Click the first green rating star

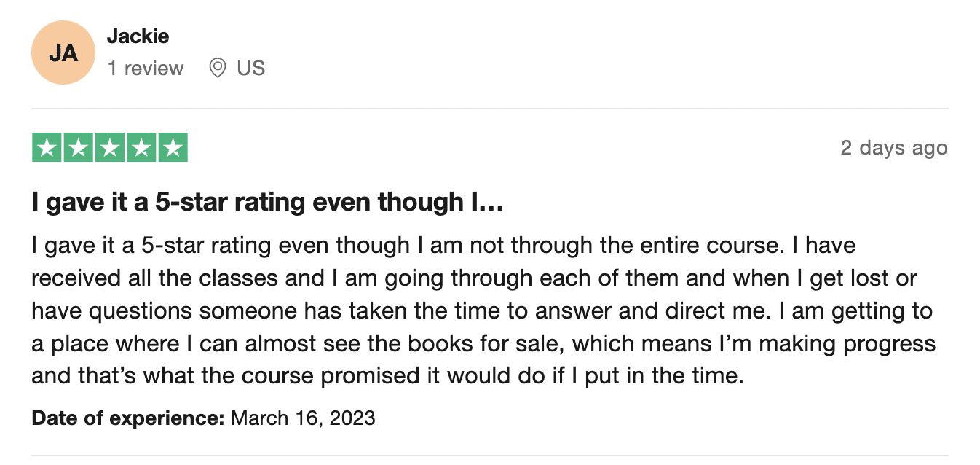47,148
